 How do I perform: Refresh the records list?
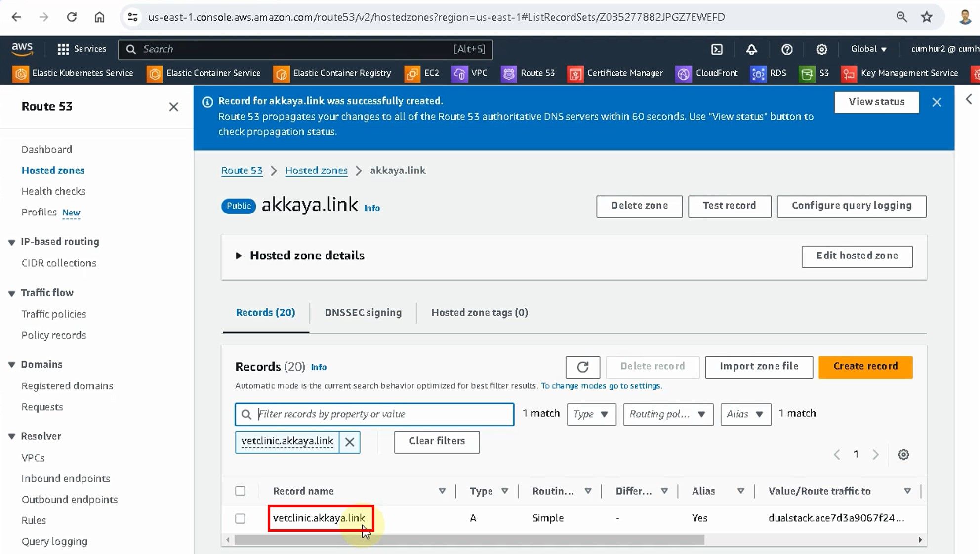coord(582,367)
